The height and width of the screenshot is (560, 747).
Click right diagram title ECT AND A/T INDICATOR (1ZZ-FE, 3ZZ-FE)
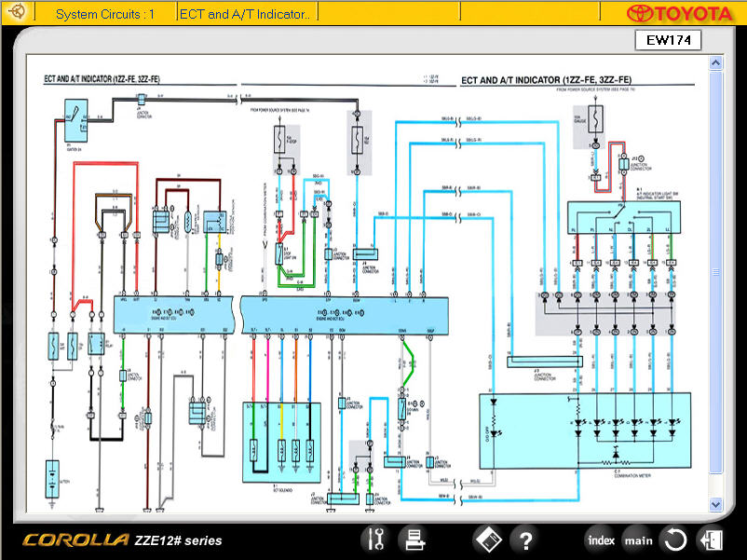click(547, 80)
